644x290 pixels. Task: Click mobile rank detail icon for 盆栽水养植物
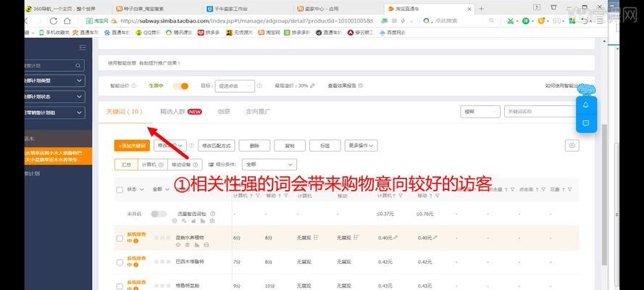(356, 237)
